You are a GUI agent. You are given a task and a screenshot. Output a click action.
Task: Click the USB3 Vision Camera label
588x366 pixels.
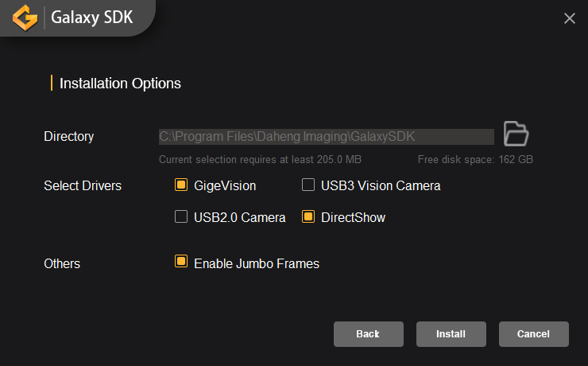[x=381, y=185]
